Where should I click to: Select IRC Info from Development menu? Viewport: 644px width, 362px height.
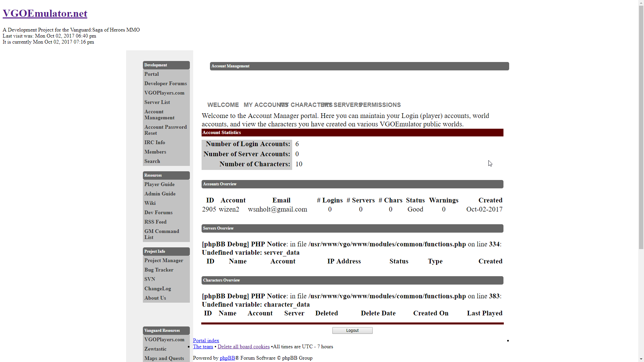155,142
